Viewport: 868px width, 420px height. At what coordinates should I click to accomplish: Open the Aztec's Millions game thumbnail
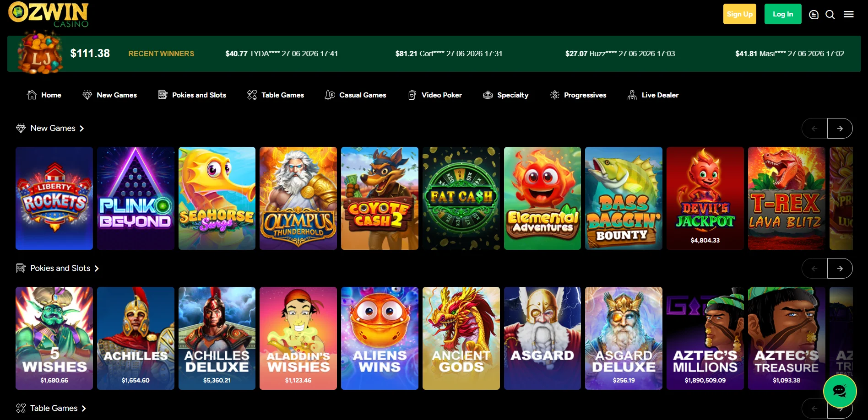point(705,338)
